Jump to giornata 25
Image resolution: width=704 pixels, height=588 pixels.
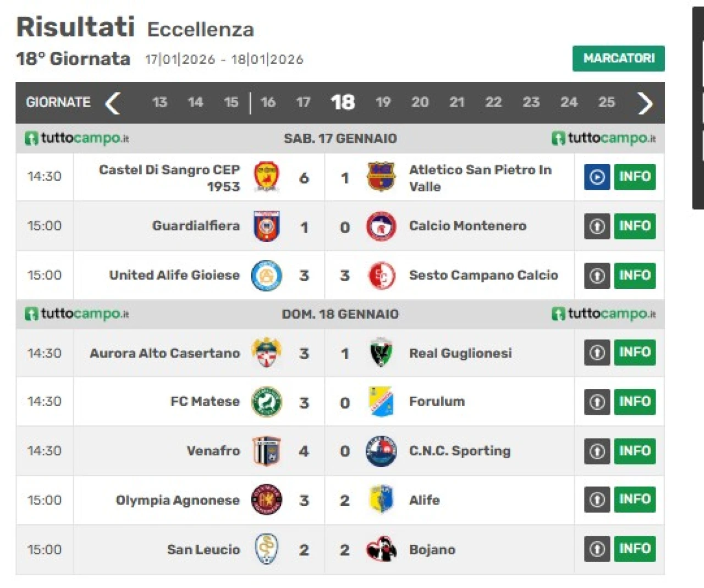pos(607,102)
